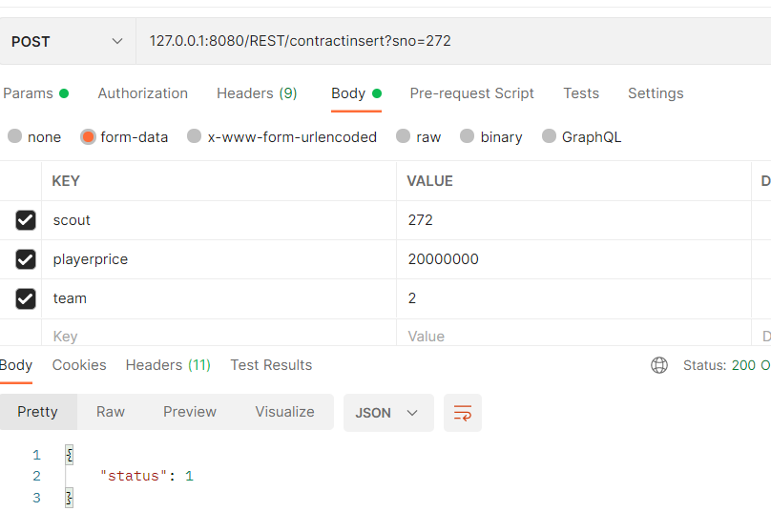Viewport: 771px width, 532px height.
Task: Open the request Headers (9) tab
Action: tap(257, 93)
